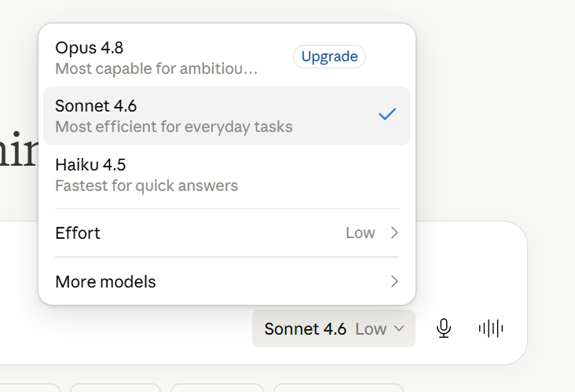Switch to the Haiku 4.5 model
Image resolution: width=575 pixels, height=392 pixels.
tap(227, 175)
